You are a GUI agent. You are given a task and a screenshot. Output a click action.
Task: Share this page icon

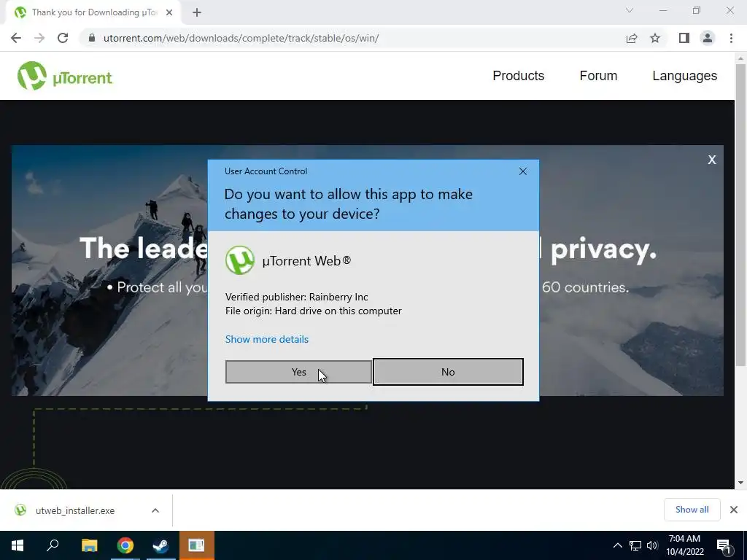click(x=632, y=38)
